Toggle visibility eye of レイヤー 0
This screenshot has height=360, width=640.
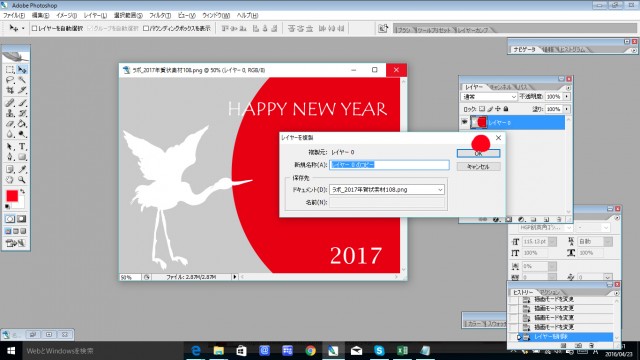(464, 122)
